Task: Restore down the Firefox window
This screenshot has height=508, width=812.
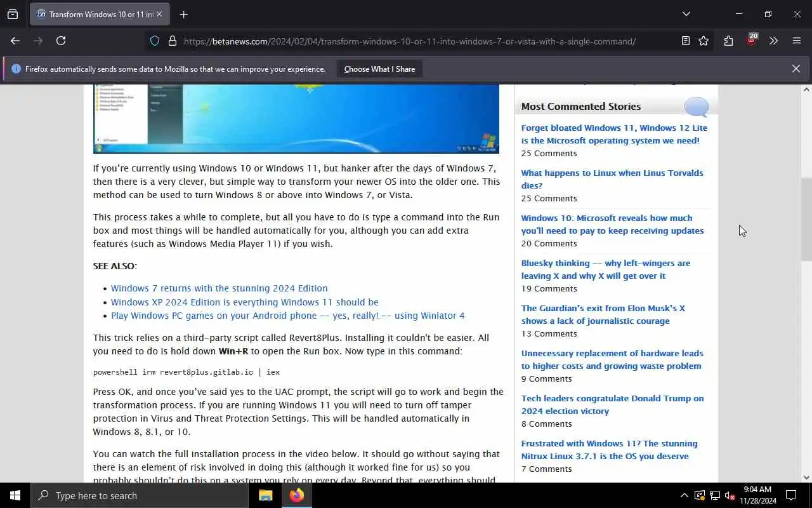Action: (768, 14)
